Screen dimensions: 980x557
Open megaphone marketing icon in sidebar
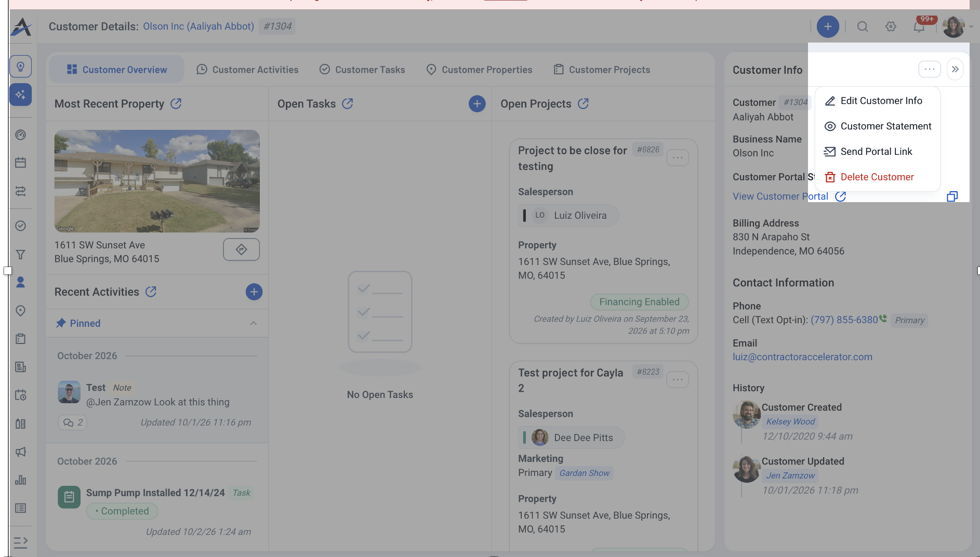[20, 452]
